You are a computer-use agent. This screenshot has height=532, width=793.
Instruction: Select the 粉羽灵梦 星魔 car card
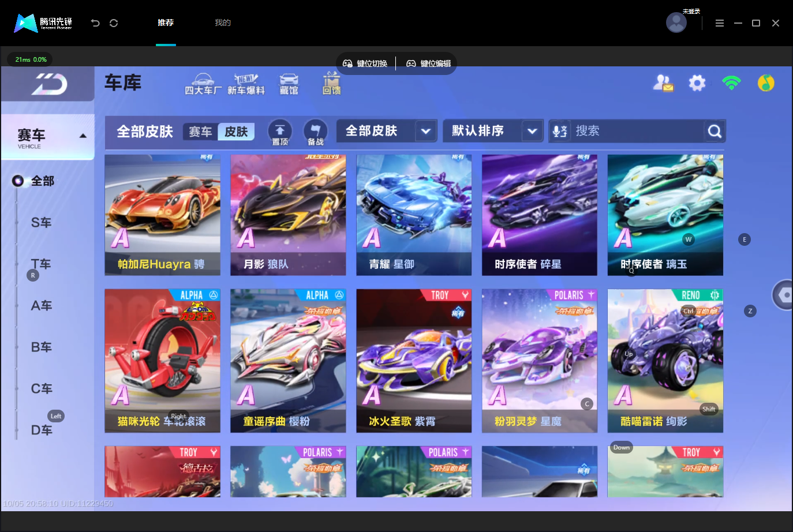point(540,361)
